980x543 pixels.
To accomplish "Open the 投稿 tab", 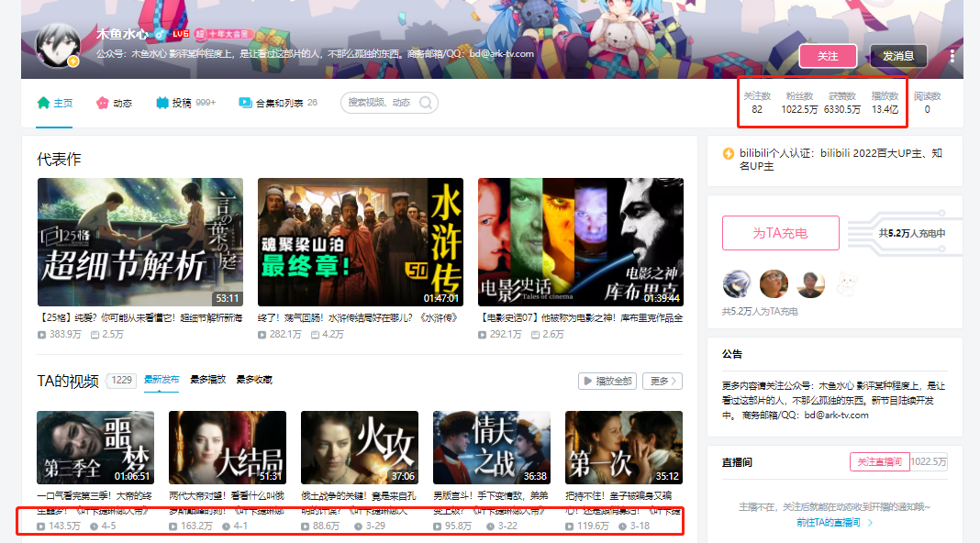I will pos(185,103).
